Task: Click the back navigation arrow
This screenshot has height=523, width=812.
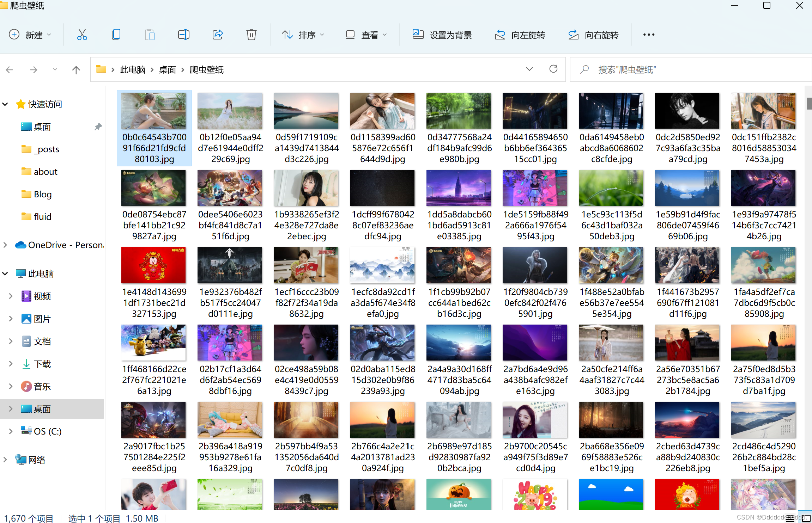Action: coord(10,70)
